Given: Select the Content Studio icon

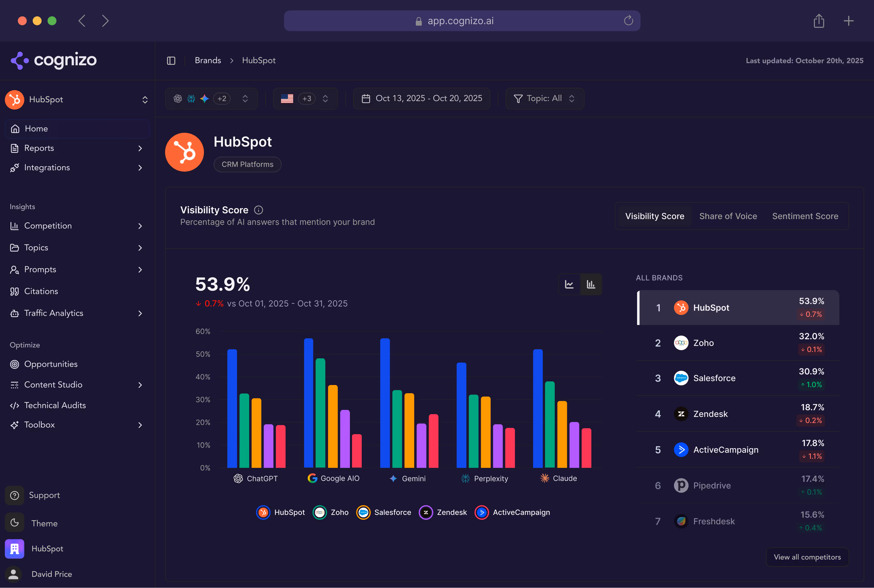Looking at the screenshot, I should pyautogui.click(x=14, y=385).
